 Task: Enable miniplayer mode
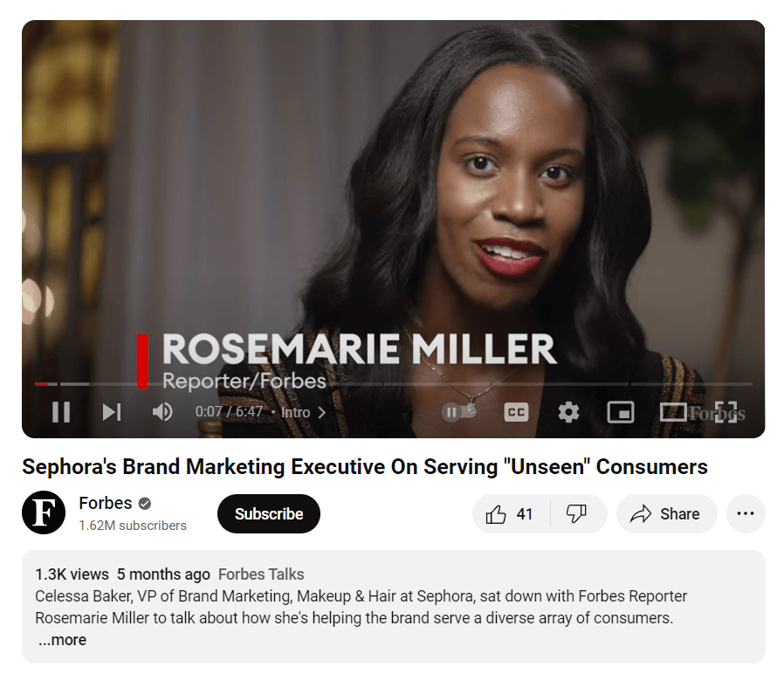(x=621, y=412)
